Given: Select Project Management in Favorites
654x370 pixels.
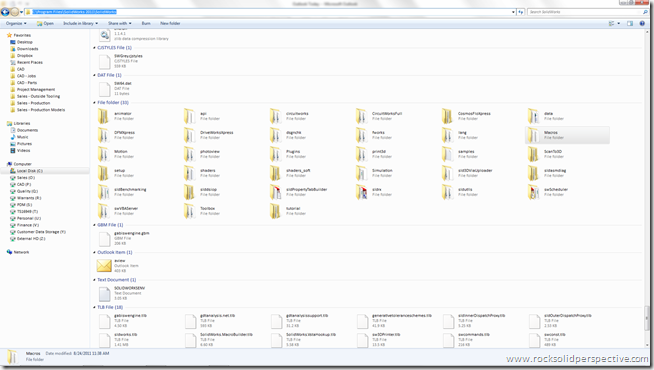Looking at the screenshot, I should click(x=33, y=89).
